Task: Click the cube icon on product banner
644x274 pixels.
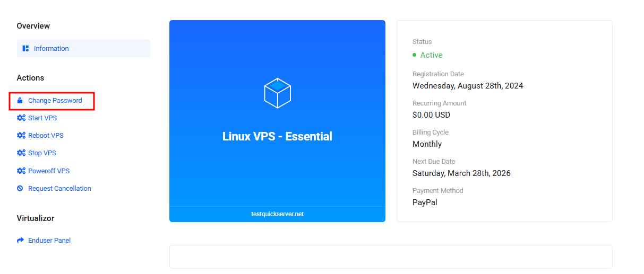Action: (x=277, y=93)
